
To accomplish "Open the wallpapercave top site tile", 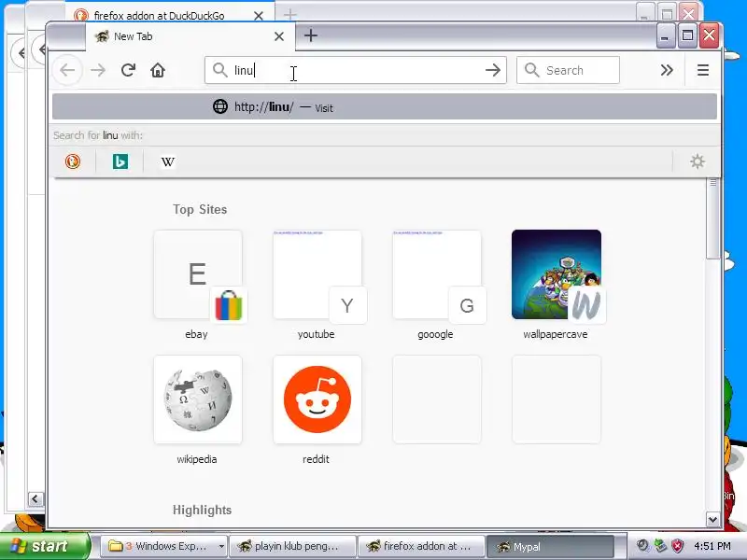I will pos(556,274).
